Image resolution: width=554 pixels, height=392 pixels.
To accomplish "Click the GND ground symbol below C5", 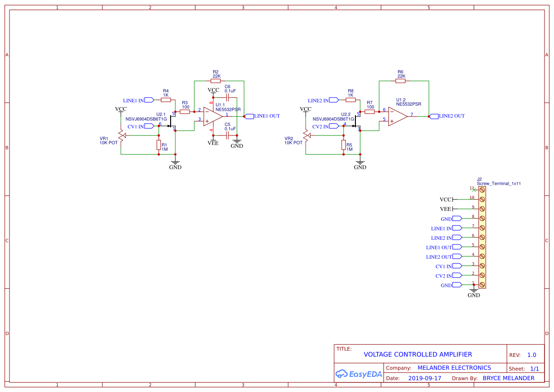I will (x=236, y=142).
